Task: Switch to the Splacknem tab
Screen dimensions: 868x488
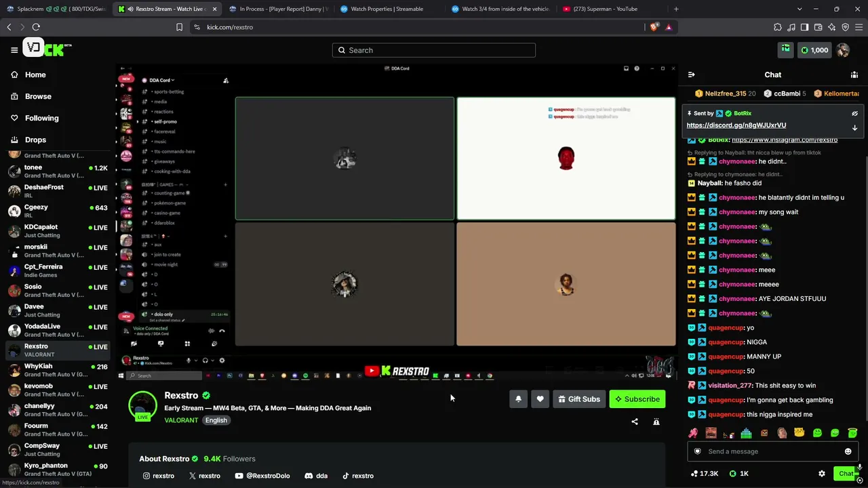Action: (56, 9)
